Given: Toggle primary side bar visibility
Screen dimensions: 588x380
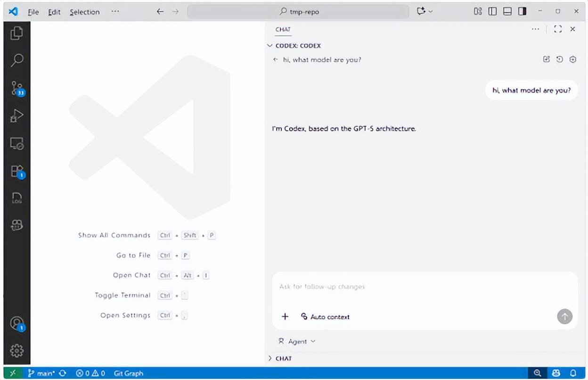Looking at the screenshot, I should point(492,11).
